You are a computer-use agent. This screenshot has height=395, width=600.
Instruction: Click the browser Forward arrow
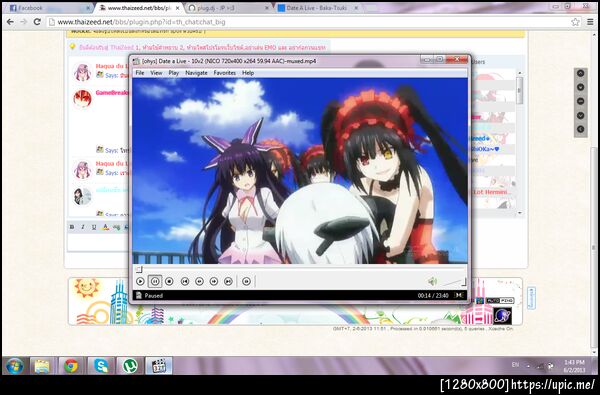pyautogui.click(x=24, y=22)
